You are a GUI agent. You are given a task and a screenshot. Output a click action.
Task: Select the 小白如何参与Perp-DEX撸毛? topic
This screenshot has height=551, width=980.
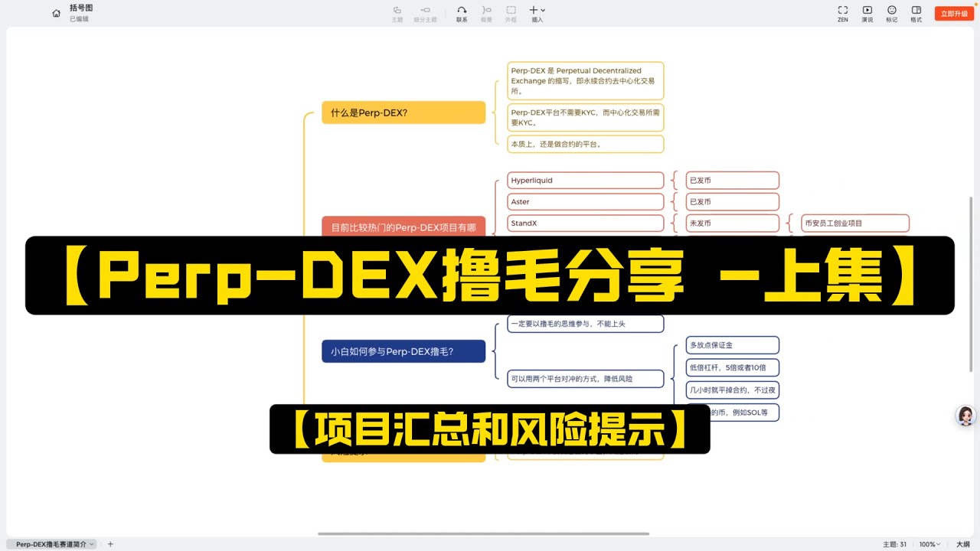point(403,351)
